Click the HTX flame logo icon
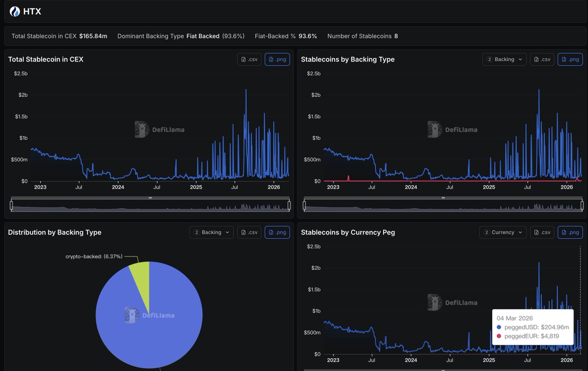This screenshot has width=588, height=371. 15,12
